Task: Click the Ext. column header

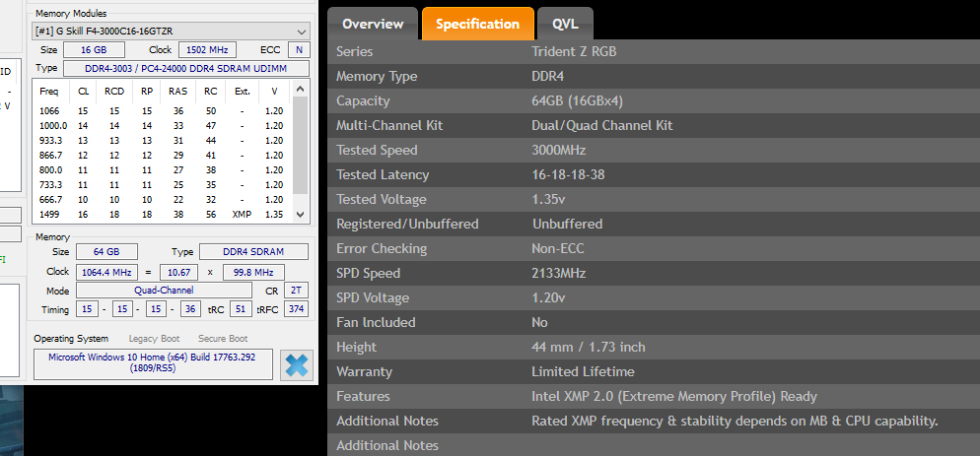Action: [x=242, y=92]
